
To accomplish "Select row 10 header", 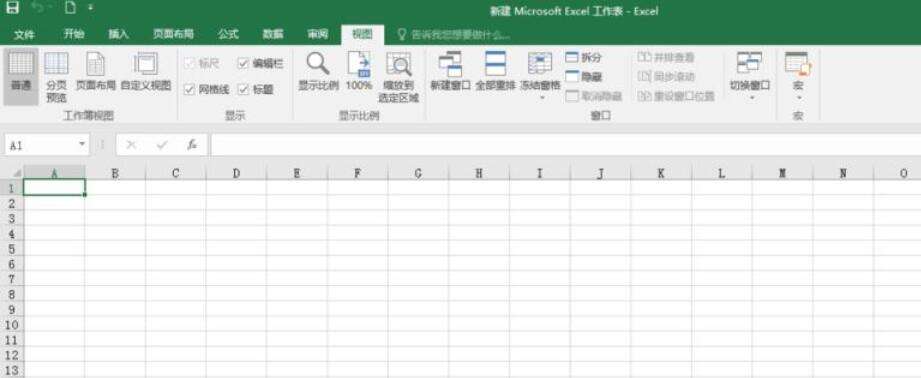I will tap(12, 325).
